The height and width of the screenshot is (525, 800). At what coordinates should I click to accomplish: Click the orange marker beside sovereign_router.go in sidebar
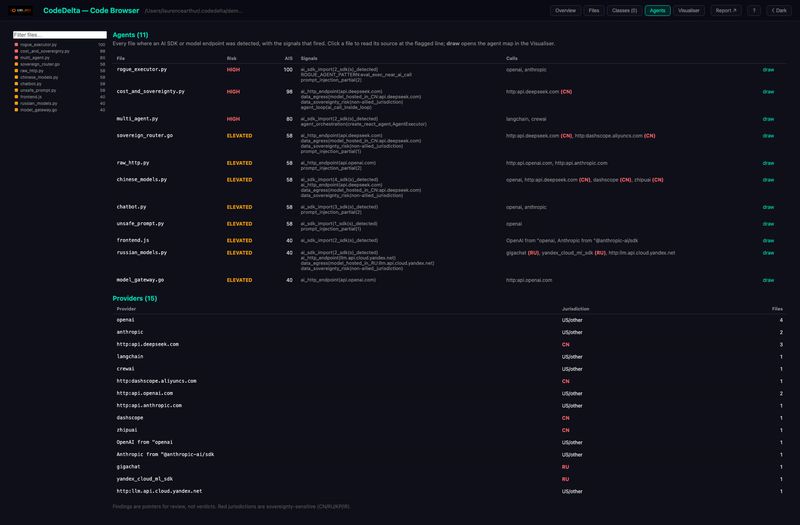pyautogui.click(x=16, y=64)
